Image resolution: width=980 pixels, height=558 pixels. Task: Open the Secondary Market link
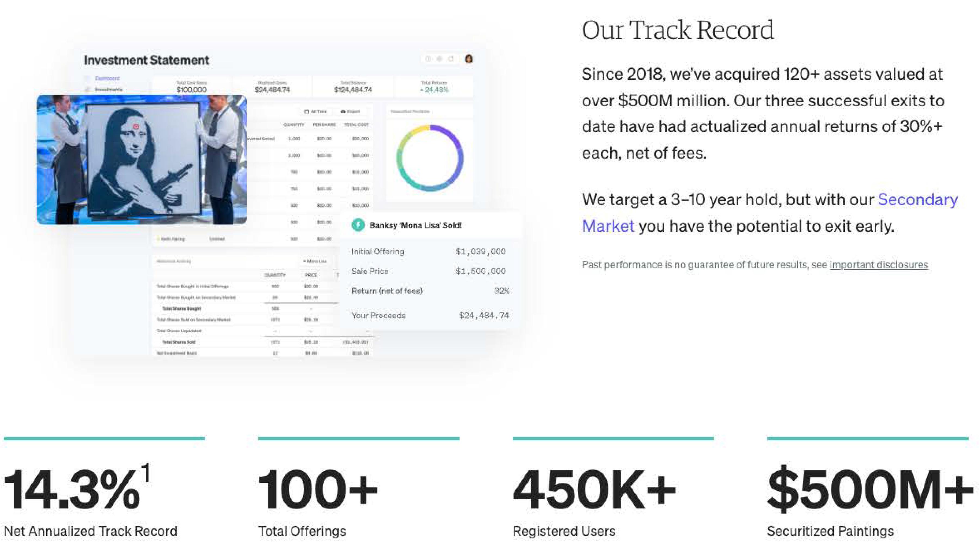tap(917, 200)
